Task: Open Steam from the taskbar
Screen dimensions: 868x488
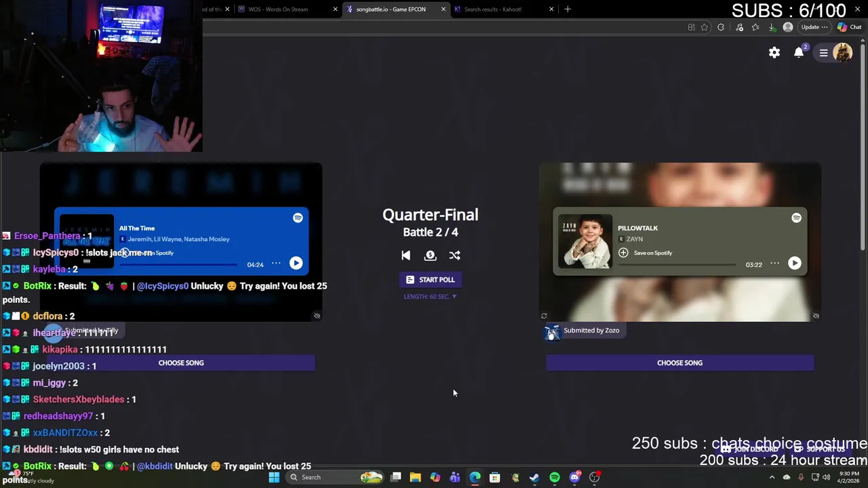Action: click(534, 477)
